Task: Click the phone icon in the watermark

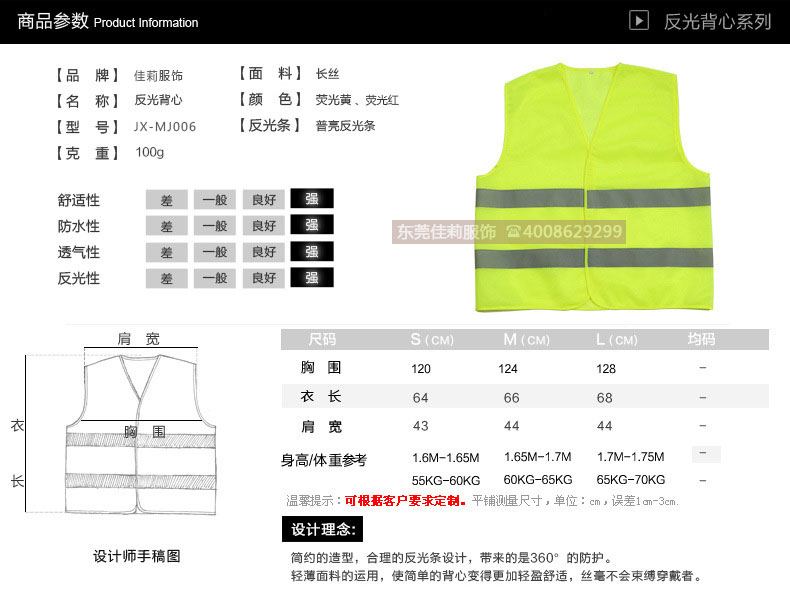Action: pos(513,232)
